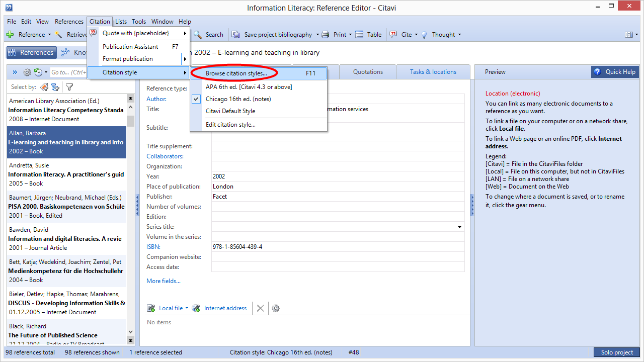Click the double-chevron expand icon in list pane
This screenshot has height=362, width=644.
pos(15,72)
